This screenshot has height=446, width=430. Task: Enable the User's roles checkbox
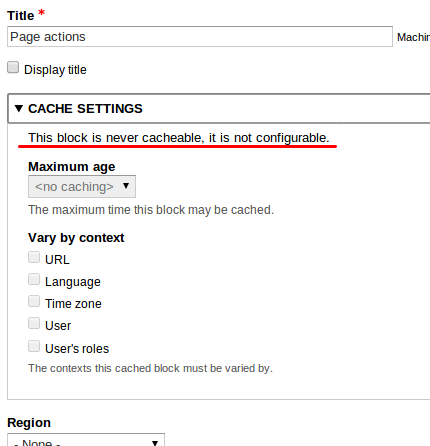[34, 346]
